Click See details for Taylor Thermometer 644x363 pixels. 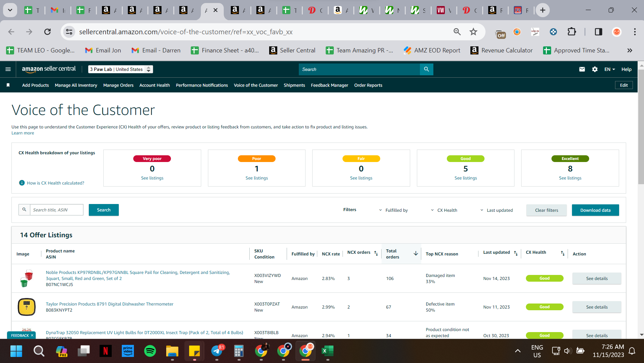[x=597, y=307]
